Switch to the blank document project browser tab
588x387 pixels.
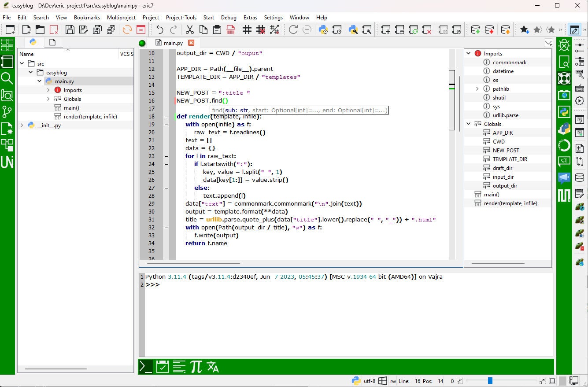(52, 42)
